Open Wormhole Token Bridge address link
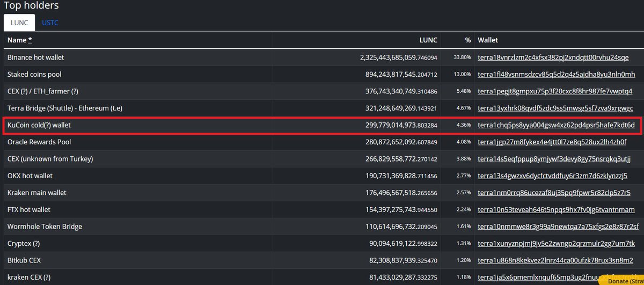 (558, 226)
